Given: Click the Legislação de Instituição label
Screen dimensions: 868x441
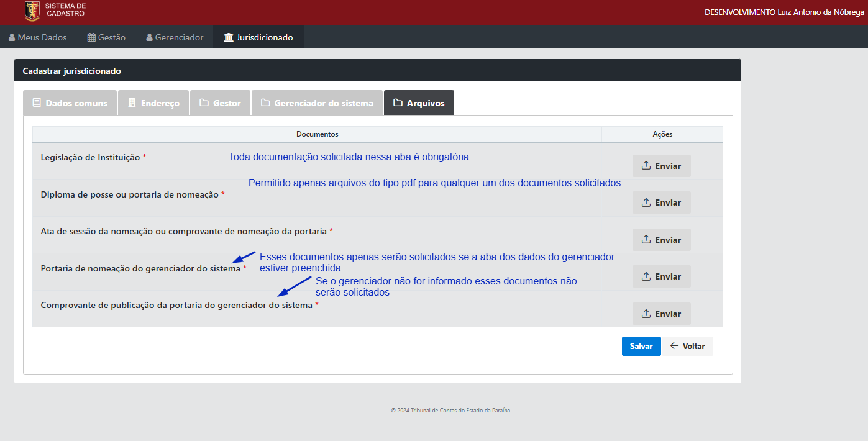Looking at the screenshot, I should coord(90,158).
